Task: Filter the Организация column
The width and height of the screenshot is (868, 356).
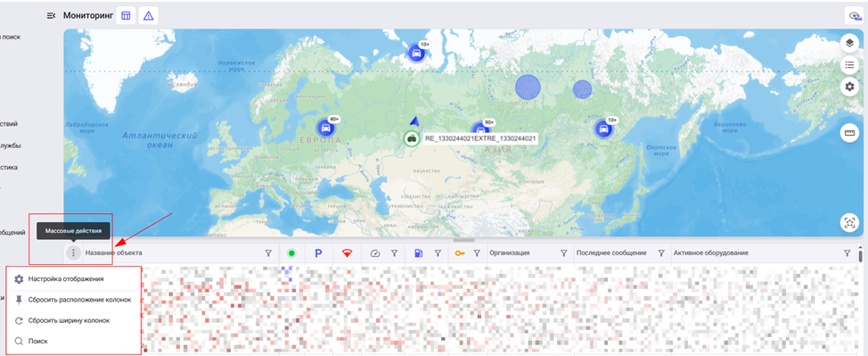Action: pos(563,253)
